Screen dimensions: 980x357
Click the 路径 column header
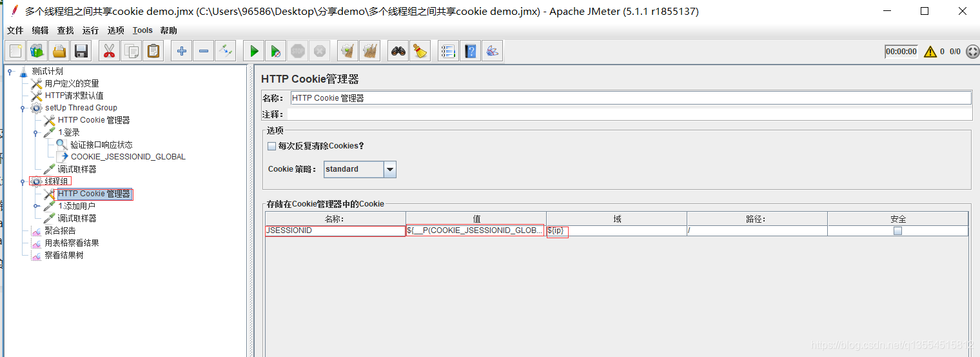coord(758,219)
